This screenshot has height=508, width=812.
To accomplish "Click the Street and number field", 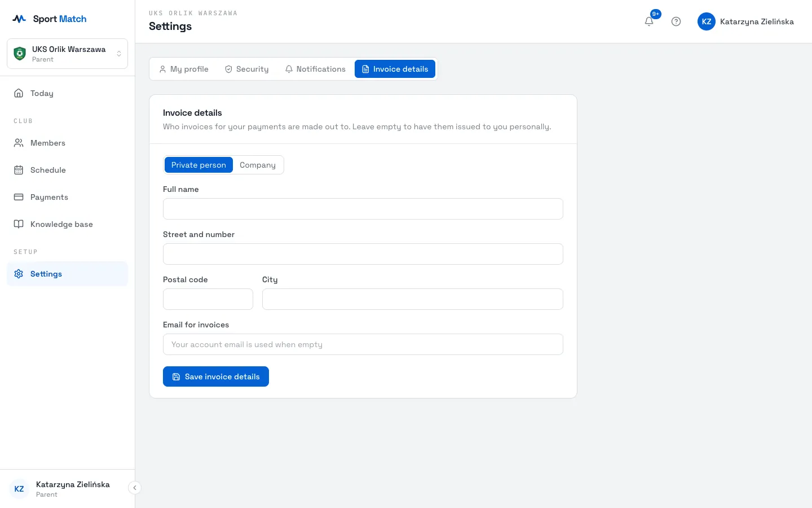I will (363, 254).
